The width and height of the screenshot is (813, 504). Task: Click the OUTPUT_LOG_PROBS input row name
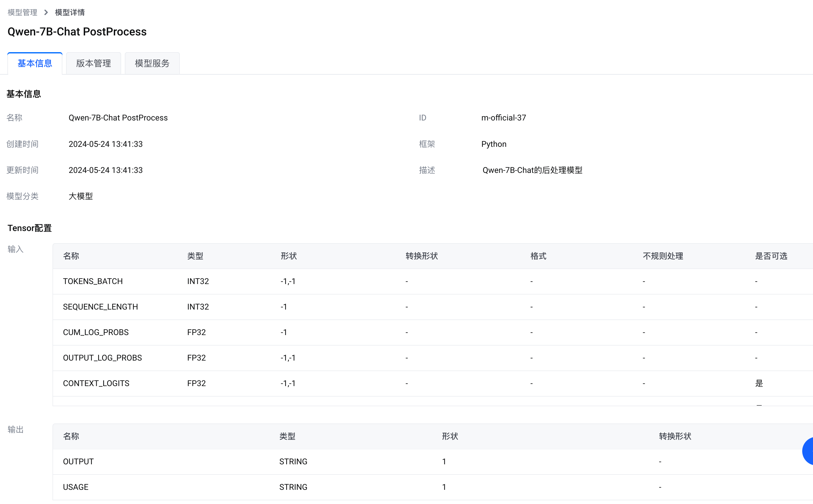click(x=102, y=358)
